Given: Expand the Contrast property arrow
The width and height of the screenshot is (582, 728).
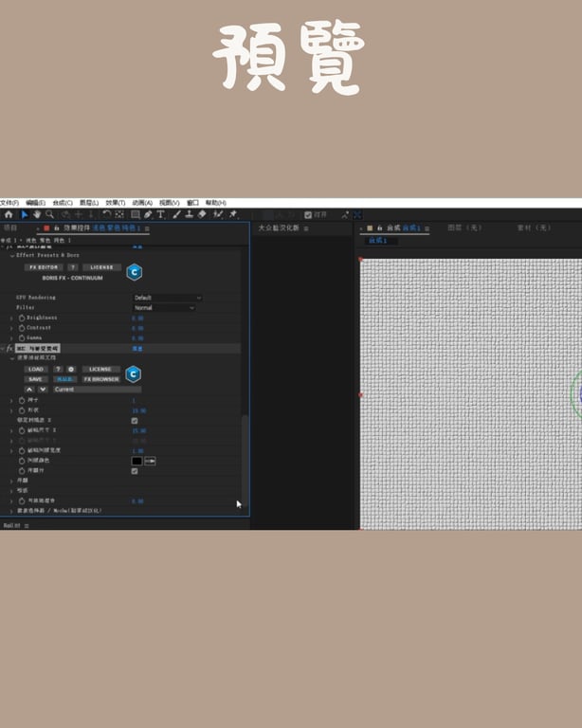Looking at the screenshot, I should coord(11,328).
